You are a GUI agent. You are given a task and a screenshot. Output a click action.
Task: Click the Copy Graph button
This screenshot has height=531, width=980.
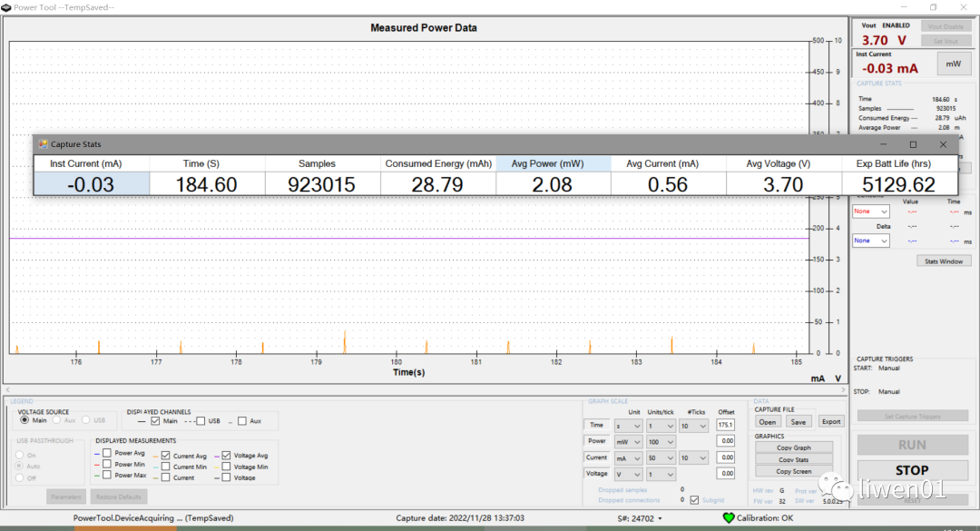794,447
